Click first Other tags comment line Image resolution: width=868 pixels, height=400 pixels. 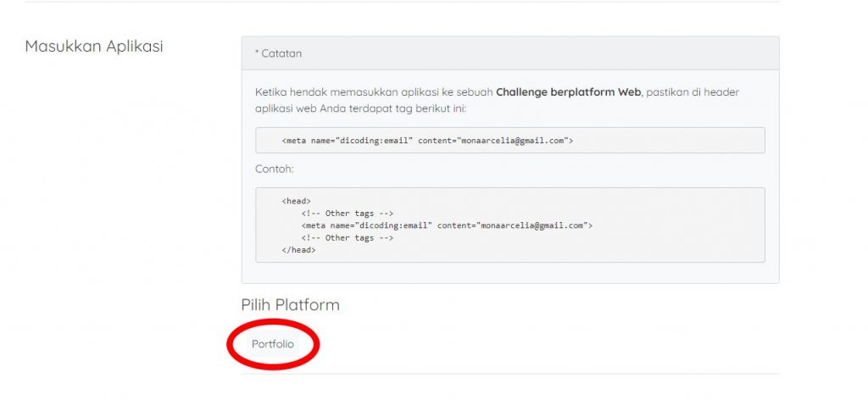[347, 214]
